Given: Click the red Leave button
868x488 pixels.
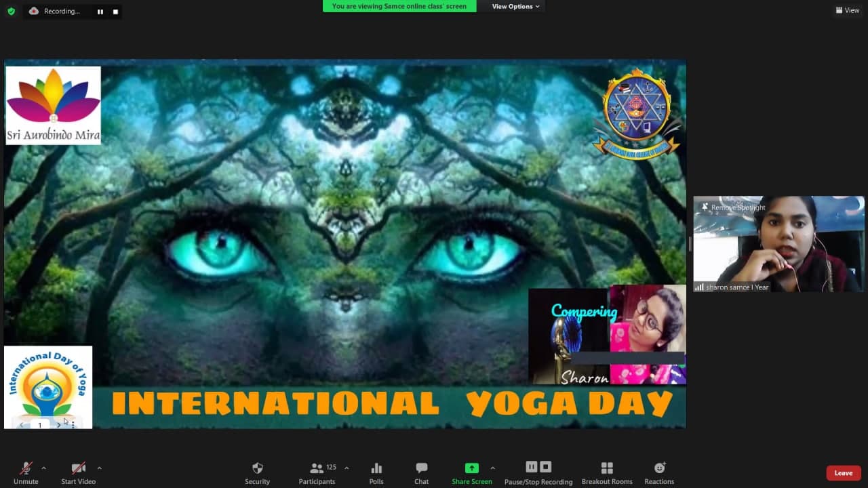Looking at the screenshot, I should (x=844, y=473).
